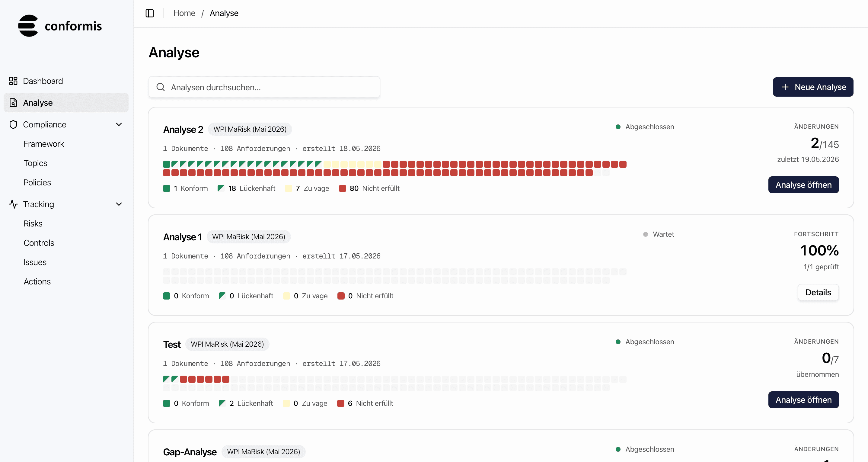Image resolution: width=868 pixels, height=462 pixels.
Task: Click green Konform swatch in Analyse 2 legend
Action: click(167, 188)
